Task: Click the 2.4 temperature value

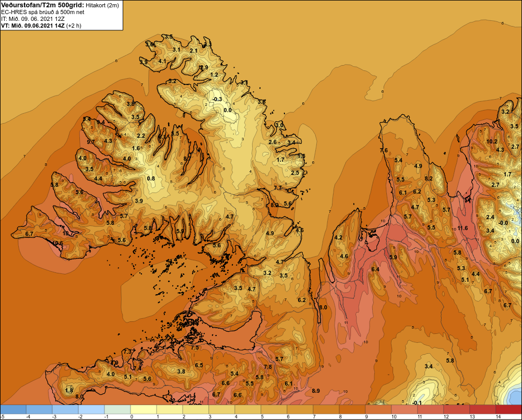Action: [x=490, y=218]
